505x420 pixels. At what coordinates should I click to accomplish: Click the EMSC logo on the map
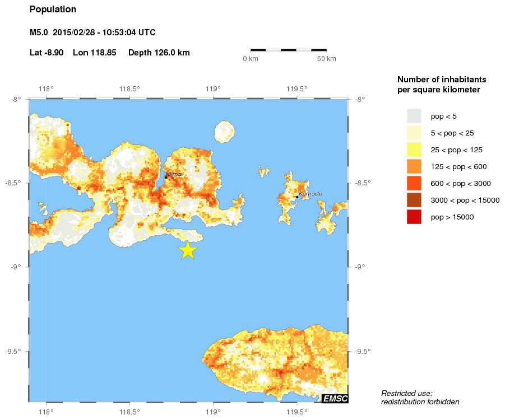pos(335,398)
